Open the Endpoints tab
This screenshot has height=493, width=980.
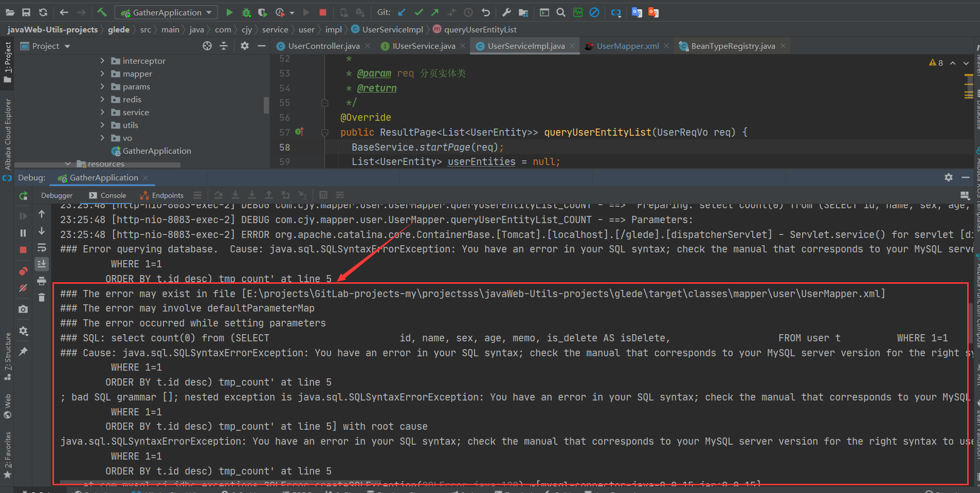point(162,195)
